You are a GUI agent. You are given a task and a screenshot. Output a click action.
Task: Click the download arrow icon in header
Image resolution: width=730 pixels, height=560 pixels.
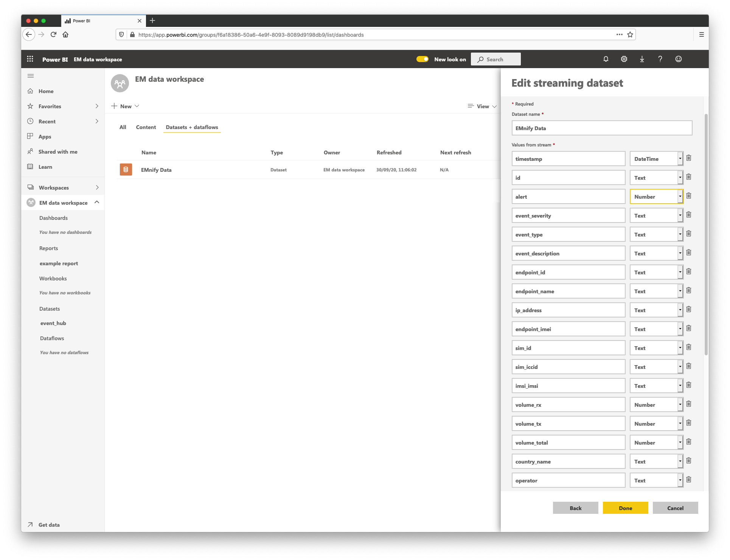[x=642, y=59]
